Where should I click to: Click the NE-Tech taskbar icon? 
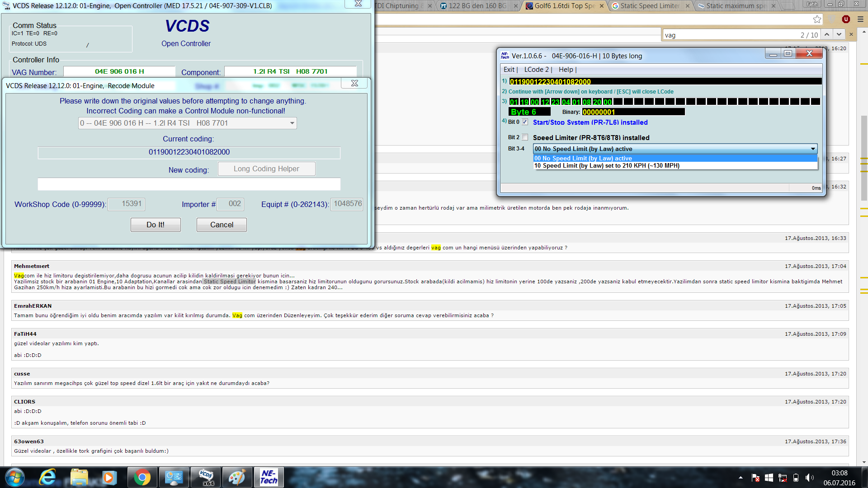(x=269, y=477)
